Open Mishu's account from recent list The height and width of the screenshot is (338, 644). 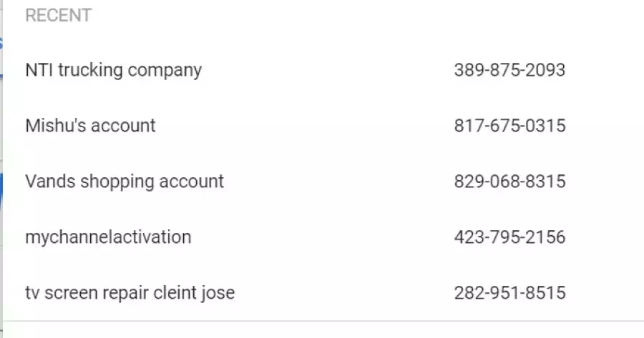pos(90,126)
